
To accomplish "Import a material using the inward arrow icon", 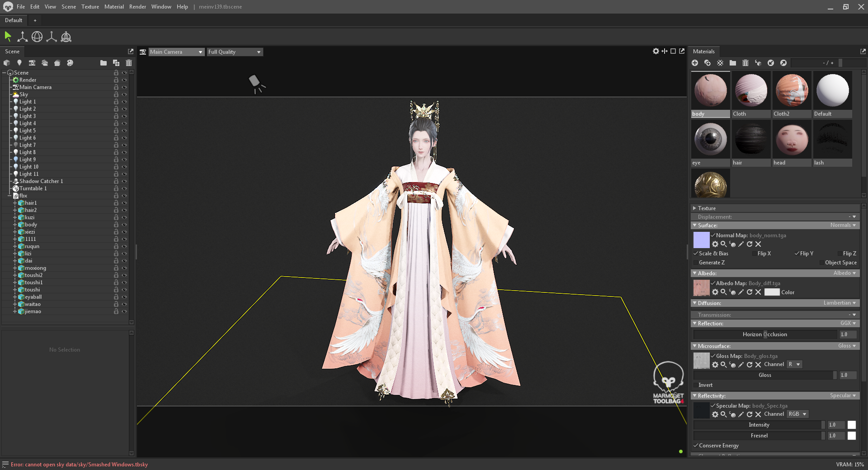I will click(771, 63).
